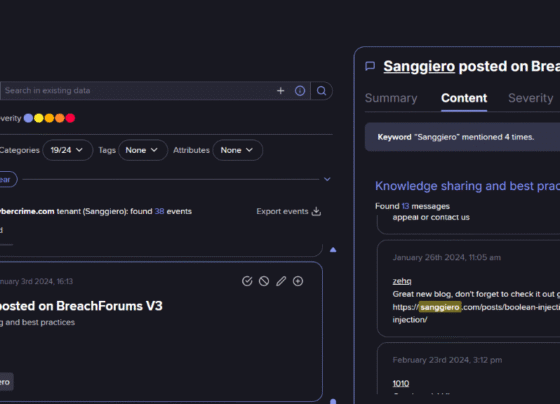
Task: Click the chat bubble icon beside Sanggiero
Action: (370, 66)
